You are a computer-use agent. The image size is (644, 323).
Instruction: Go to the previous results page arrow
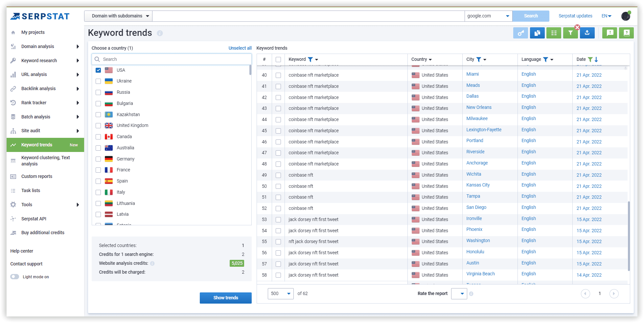[586, 294]
